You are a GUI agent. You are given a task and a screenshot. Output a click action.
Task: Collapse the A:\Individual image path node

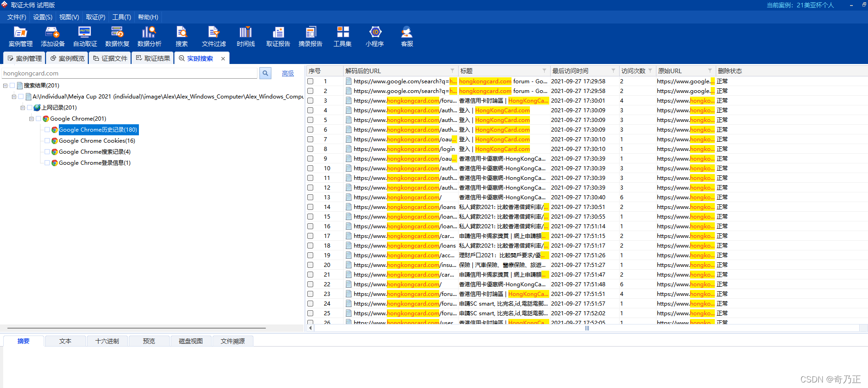(x=14, y=97)
